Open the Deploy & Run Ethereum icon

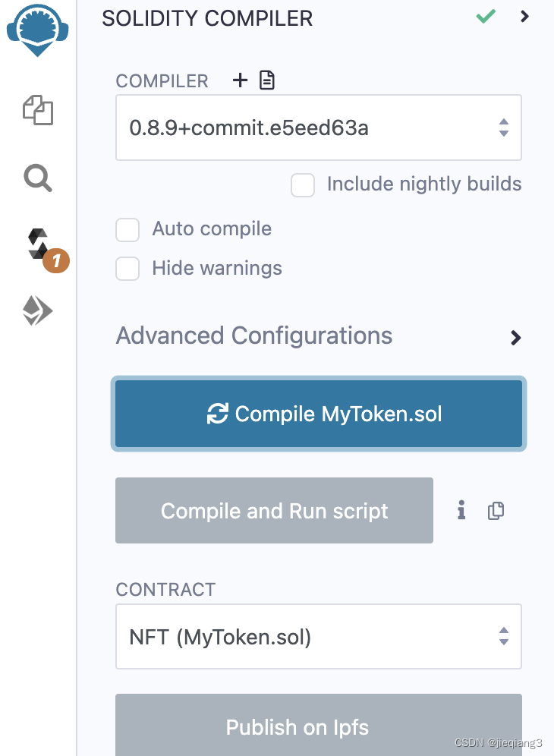point(38,310)
